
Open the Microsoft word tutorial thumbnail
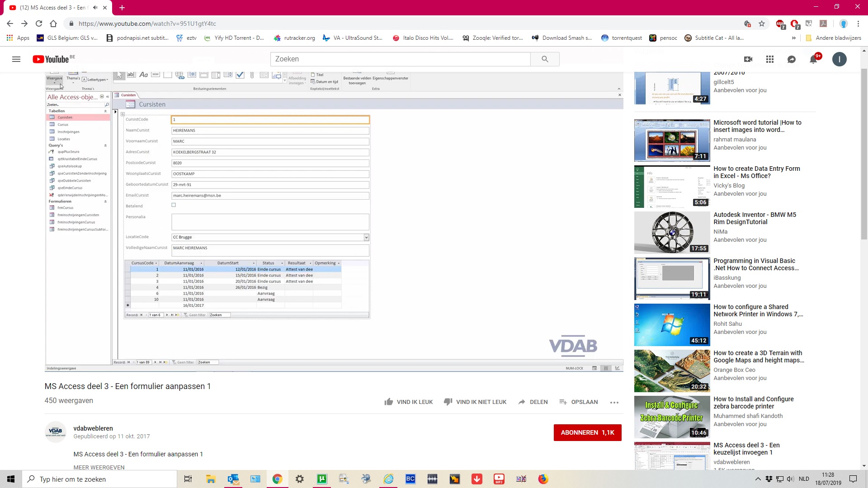point(672,141)
